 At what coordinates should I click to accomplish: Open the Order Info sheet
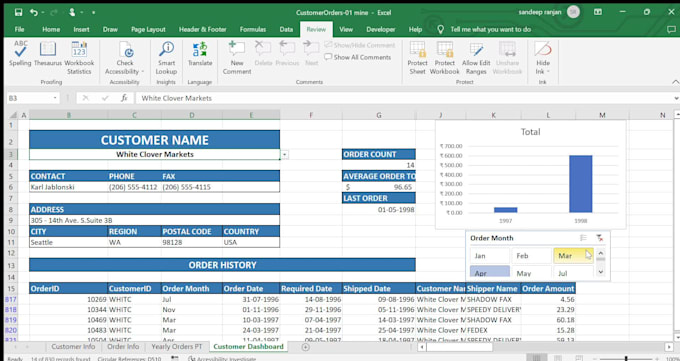point(123,347)
